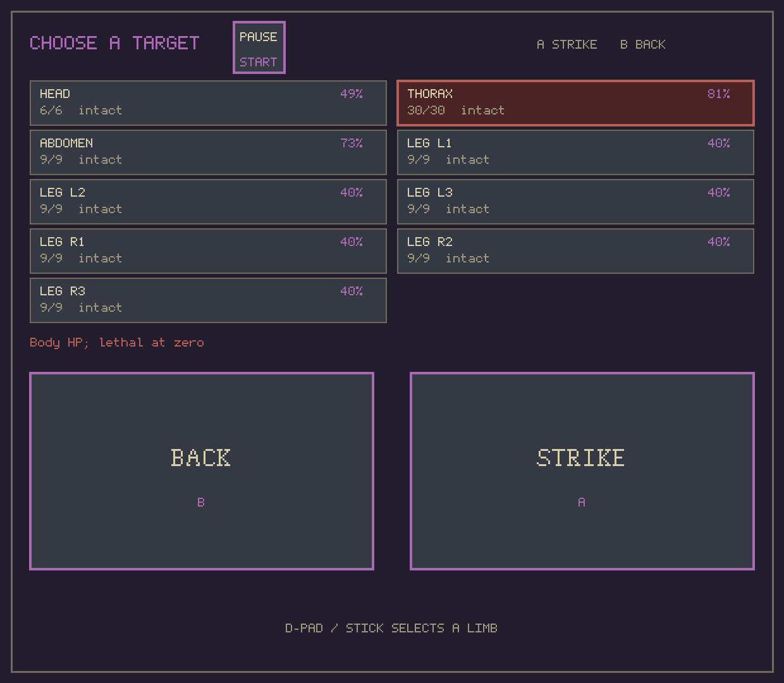Screen dimensions: 784x683
Task: Choose LEG R1 from the targets
Action: tap(208, 251)
